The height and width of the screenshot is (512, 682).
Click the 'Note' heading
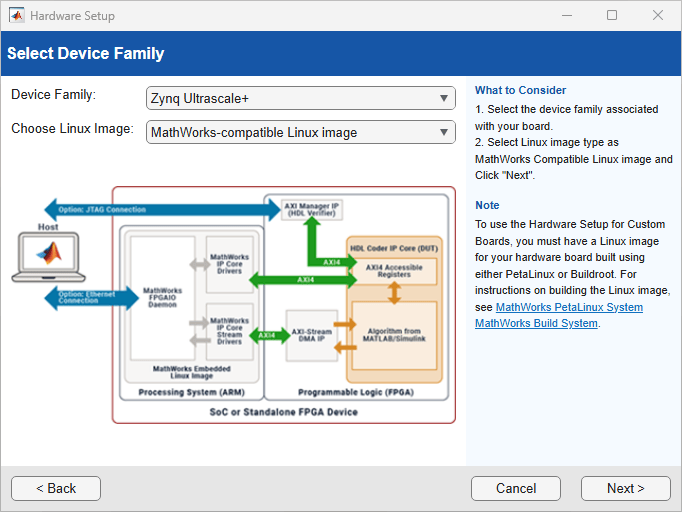[487, 205]
